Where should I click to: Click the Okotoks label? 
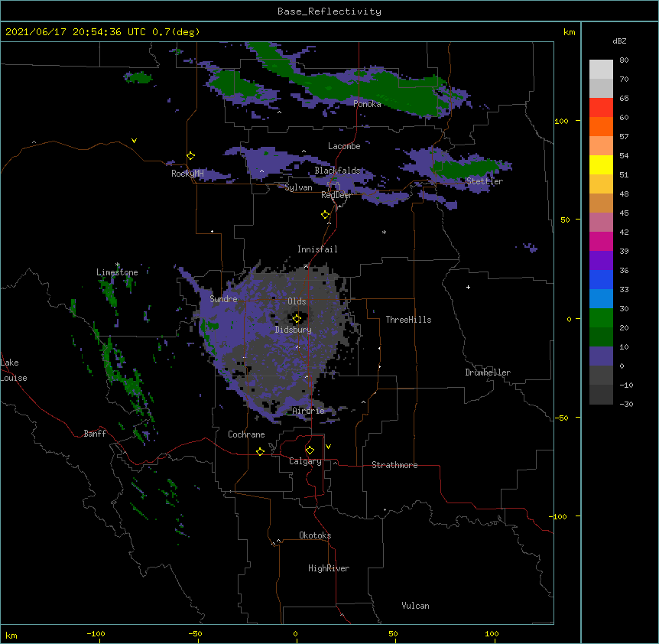315,535
